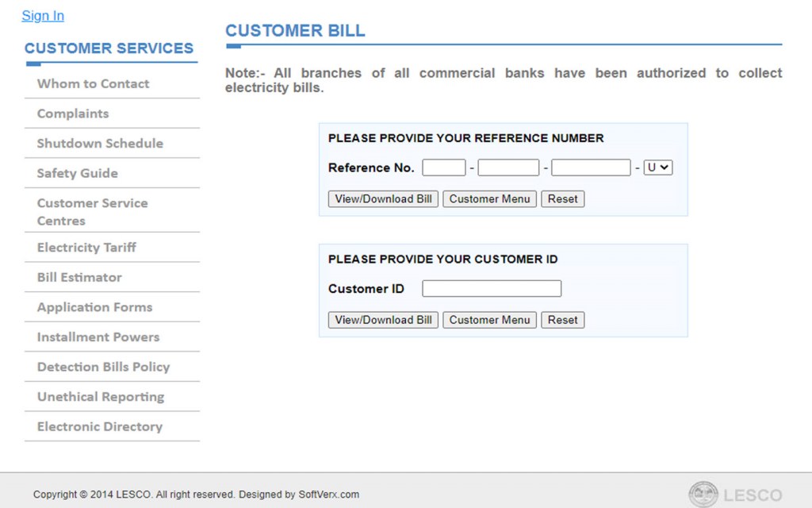Open the U reference type dropdown
The height and width of the screenshot is (508, 812).
click(x=657, y=167)
